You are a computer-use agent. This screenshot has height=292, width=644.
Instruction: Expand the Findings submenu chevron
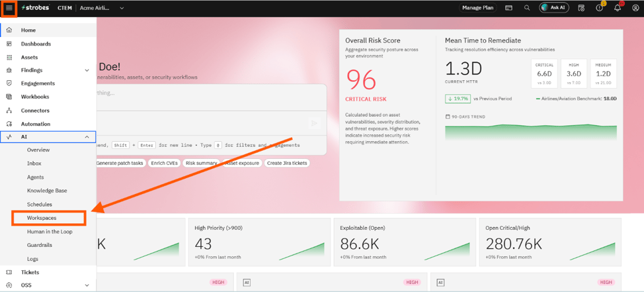[x=87, y=70]
